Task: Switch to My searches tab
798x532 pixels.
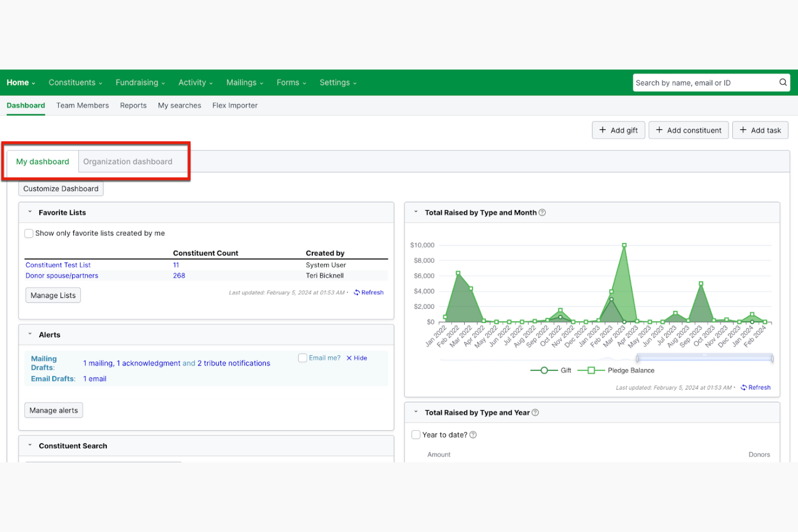Action: coord(180,106)
